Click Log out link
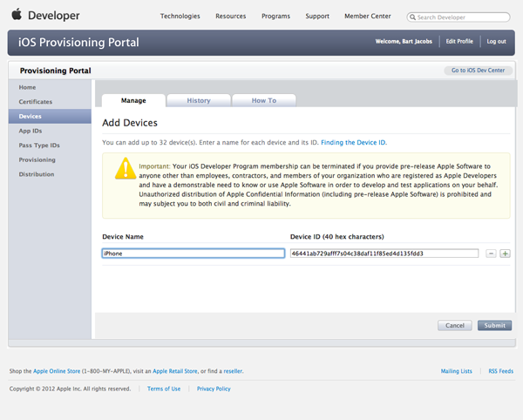The image size is (523, 420). pos(496,41)
